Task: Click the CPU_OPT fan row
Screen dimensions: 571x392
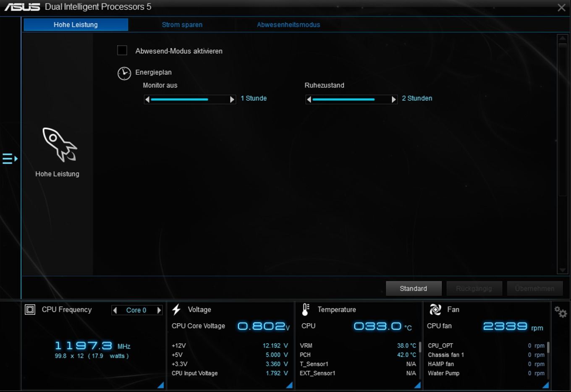Action: click(486, 346)
